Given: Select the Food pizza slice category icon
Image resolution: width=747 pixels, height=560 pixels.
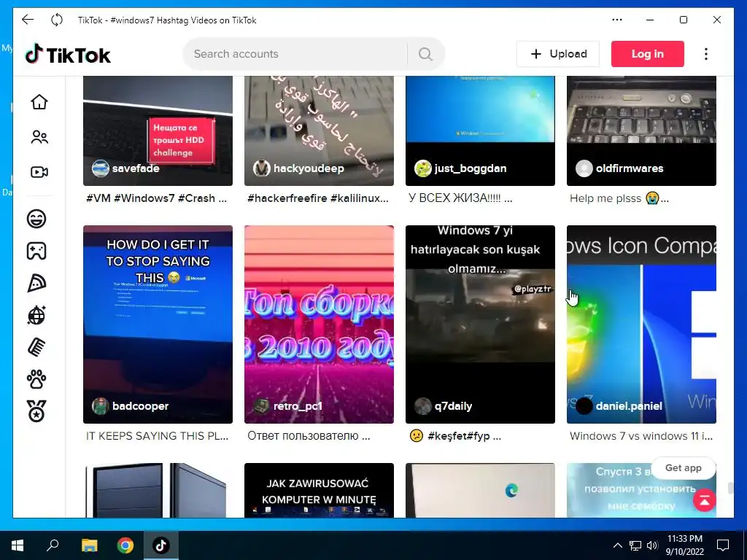Looking at the screenshot, I should tap(36, 283).
